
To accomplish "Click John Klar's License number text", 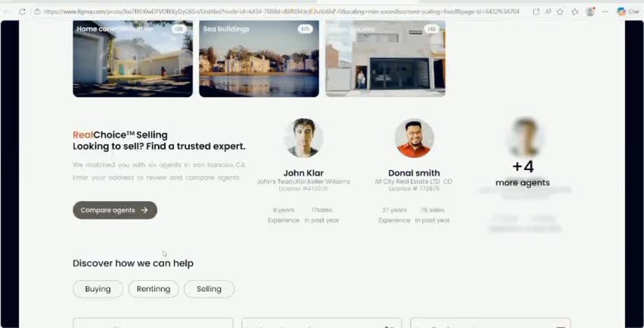I will click(x=303, y=189).
